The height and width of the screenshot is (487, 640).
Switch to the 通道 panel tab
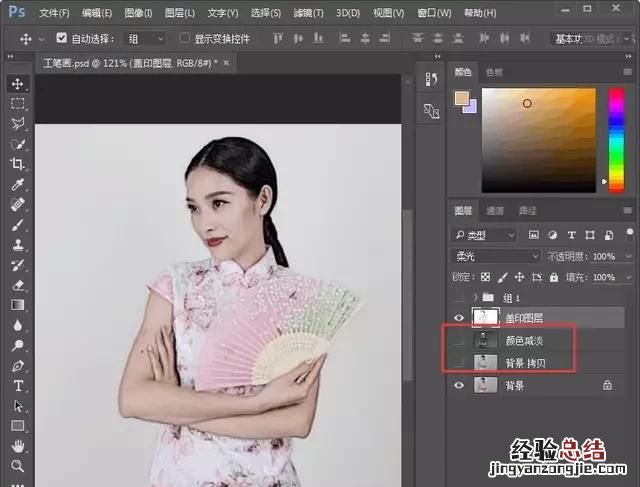tap(495, 211)
